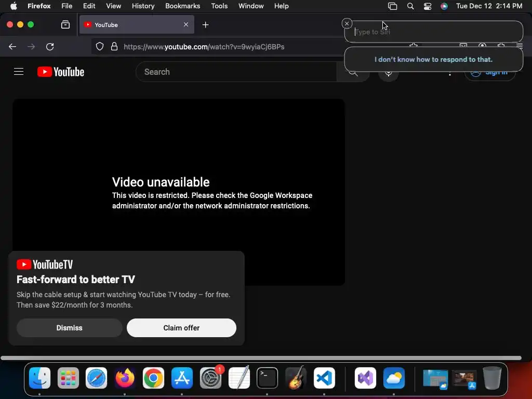Click the YouTubeTV logo in promo
This screenshot has height=399, width=532.
point(45,264)
